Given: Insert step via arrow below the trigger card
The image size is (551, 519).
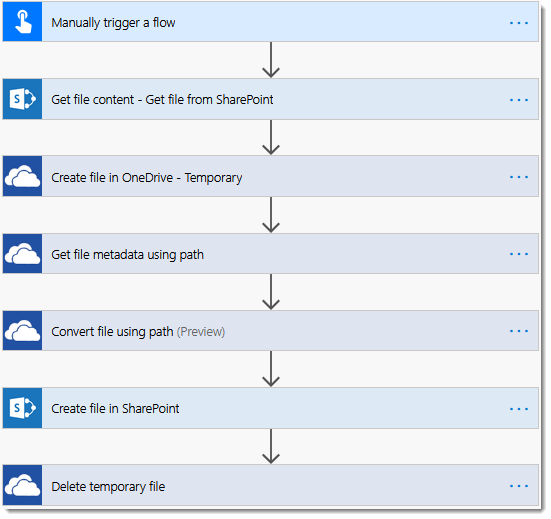Looking at the screenshot, I should tap(273, 60).
